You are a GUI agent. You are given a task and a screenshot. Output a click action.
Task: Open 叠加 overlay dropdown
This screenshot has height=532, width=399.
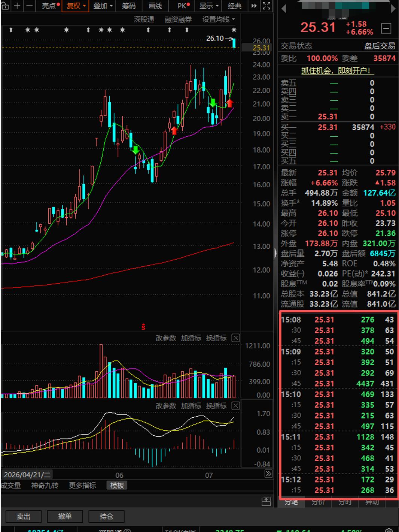point(103,6)
